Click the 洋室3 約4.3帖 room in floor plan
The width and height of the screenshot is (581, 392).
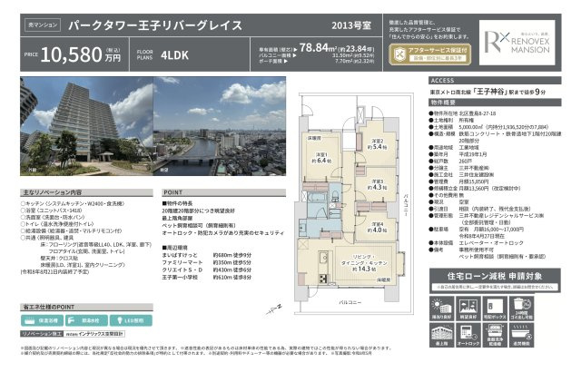pos(378,184)
